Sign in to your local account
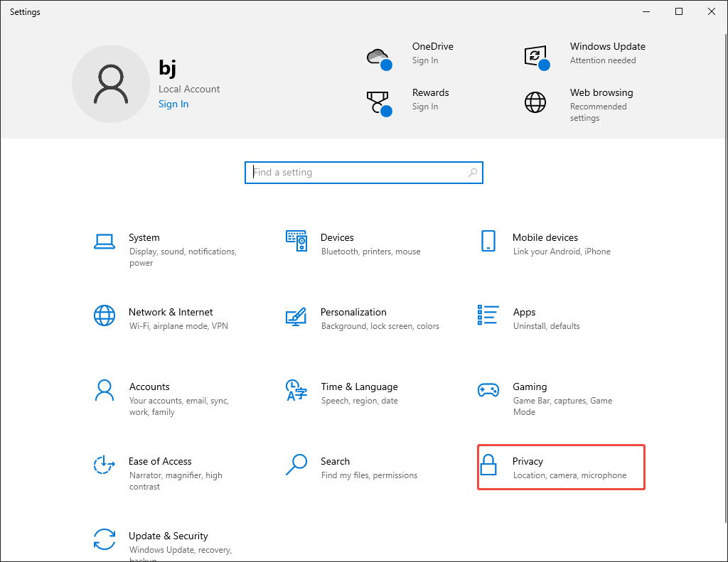This screenshot has width=728, height=562. click(x=173, y=103)
